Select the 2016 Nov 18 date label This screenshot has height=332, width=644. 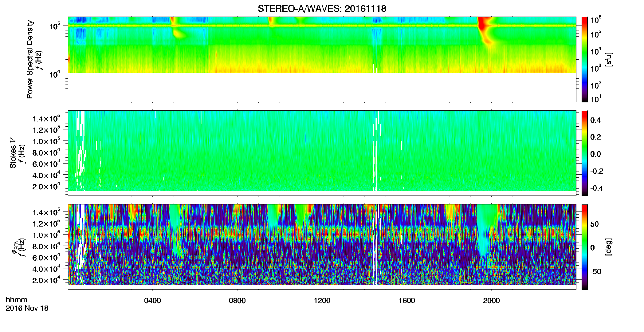27,308
